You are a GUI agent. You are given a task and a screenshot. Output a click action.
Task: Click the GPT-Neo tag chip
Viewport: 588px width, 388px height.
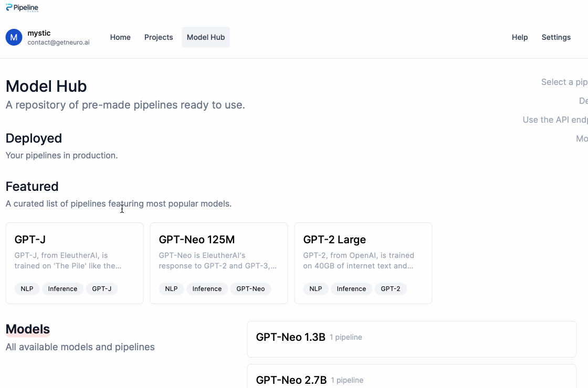click(250, 289)
